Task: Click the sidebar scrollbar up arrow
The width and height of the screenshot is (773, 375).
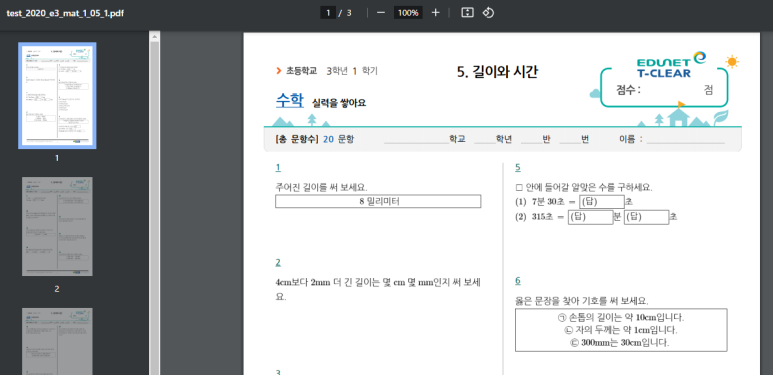Action: (154, 36)
